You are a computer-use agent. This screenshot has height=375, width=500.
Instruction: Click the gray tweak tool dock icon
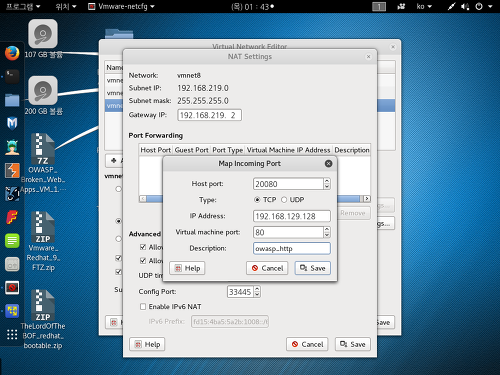12,264
